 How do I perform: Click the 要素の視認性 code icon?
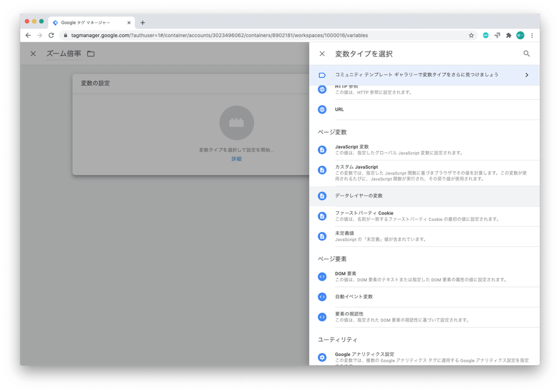[322, 317]
